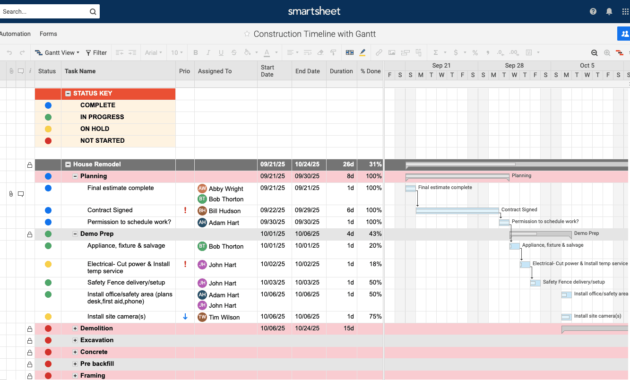Open the Gantt View dropdown

point(57,53)
